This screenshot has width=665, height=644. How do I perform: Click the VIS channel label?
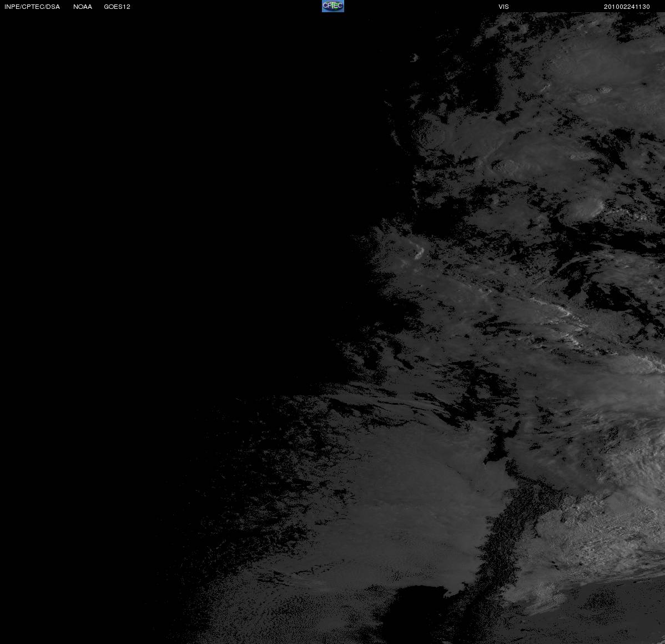(504, 7)
